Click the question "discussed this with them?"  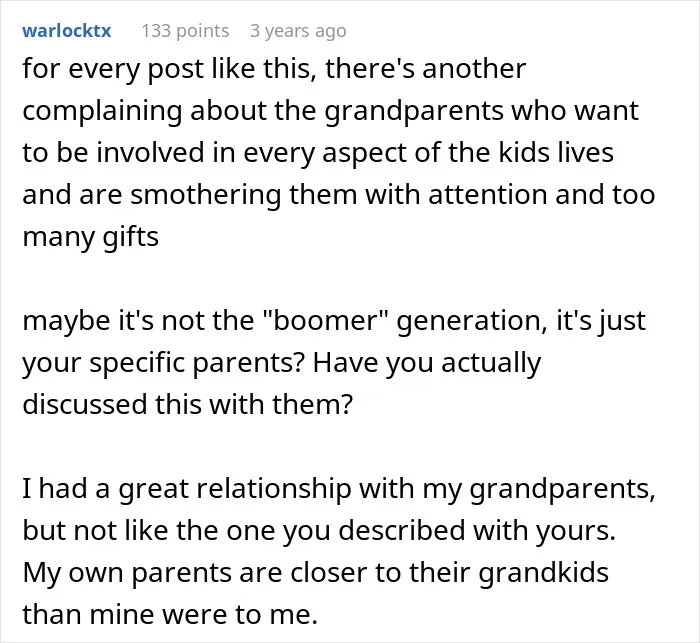pos(188,404)
